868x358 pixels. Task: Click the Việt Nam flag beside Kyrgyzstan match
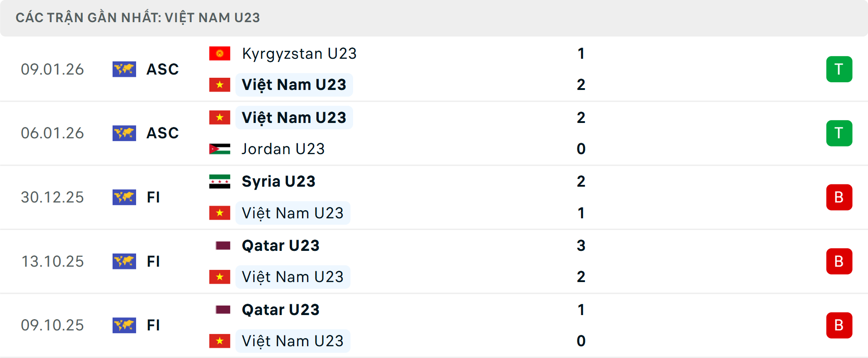(220, 85)
